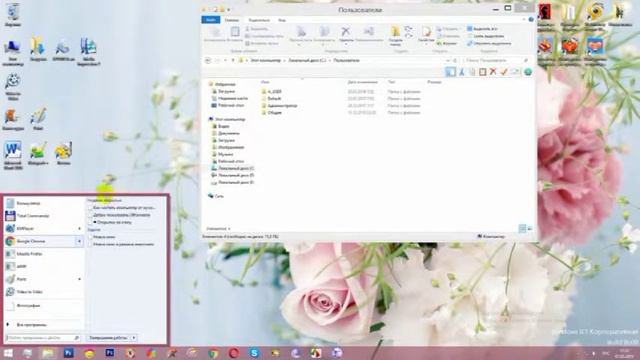Open Фотографии in the Start menu
Screen dimensions: 640x360
pos(44,305)
